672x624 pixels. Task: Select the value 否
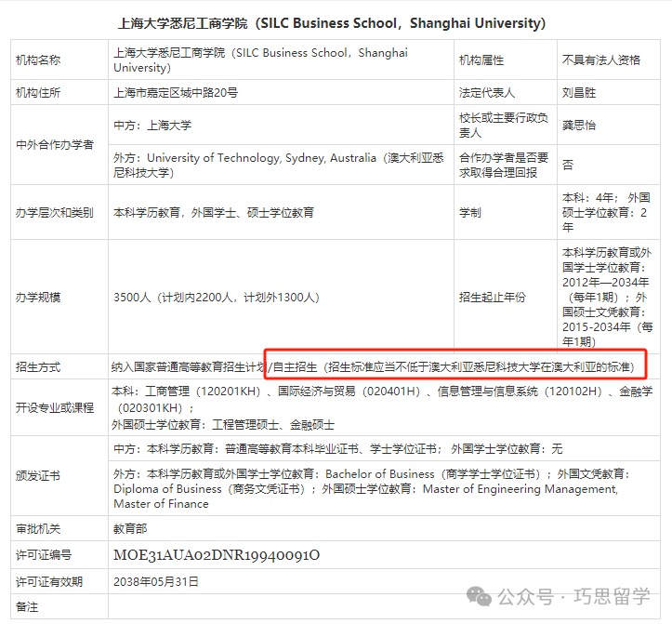(567, 166)
